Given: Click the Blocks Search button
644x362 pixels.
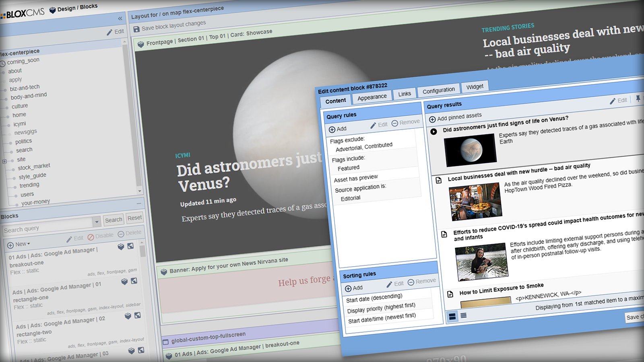Looking at the screenshot, I should tap(113, 220).
